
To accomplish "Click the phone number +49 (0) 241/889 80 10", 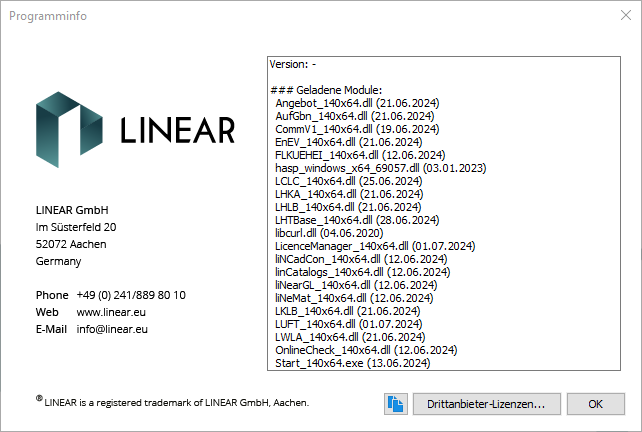I will [131, 295].
